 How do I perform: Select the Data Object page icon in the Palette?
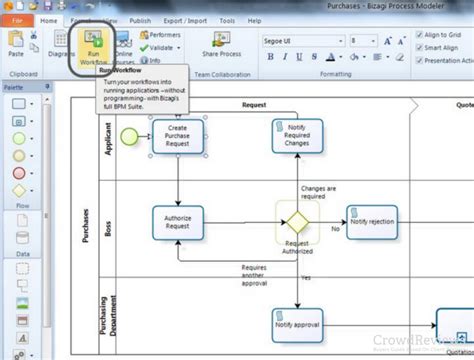(x=22, y=220)
